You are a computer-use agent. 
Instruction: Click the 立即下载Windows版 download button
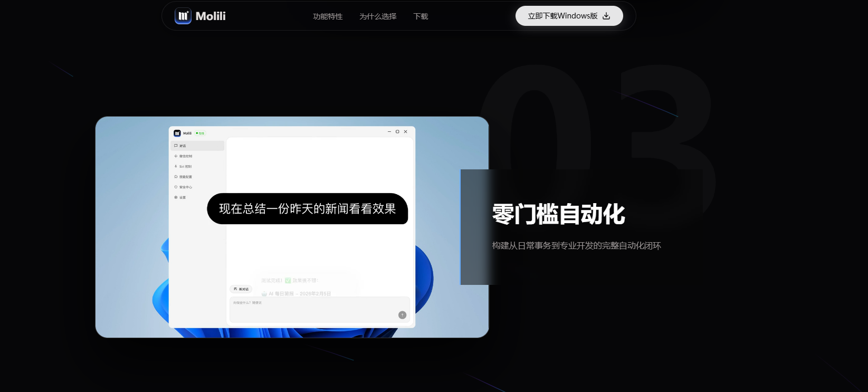point(569,16)
